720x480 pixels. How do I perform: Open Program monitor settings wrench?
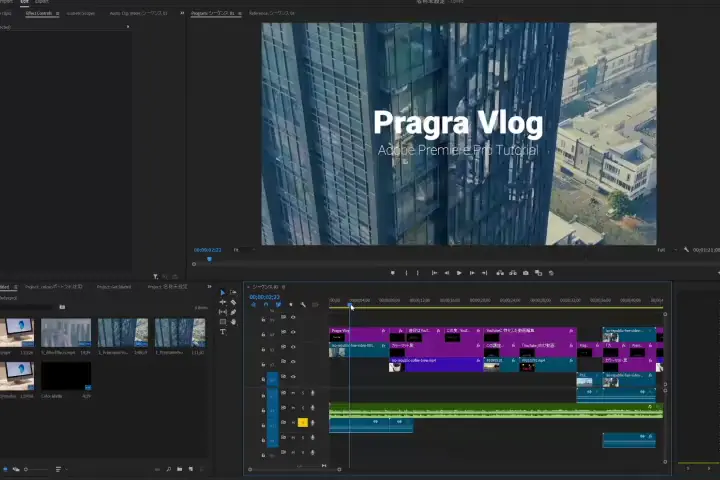(686, 250)
